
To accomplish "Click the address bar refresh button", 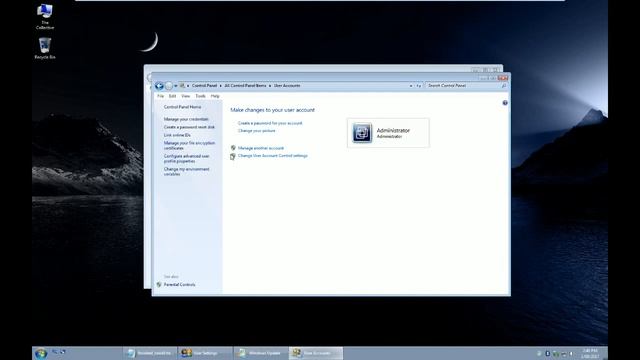I will coord(419,86).
